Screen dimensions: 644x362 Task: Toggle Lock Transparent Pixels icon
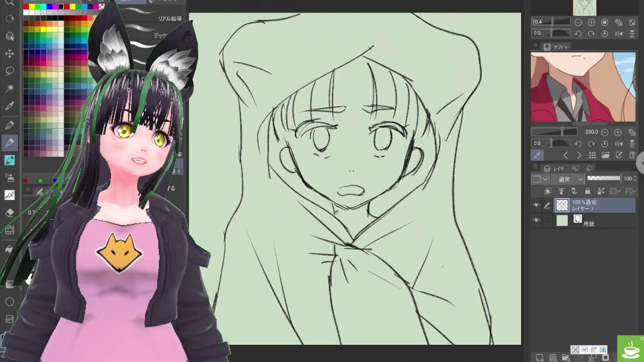point(600,191)
